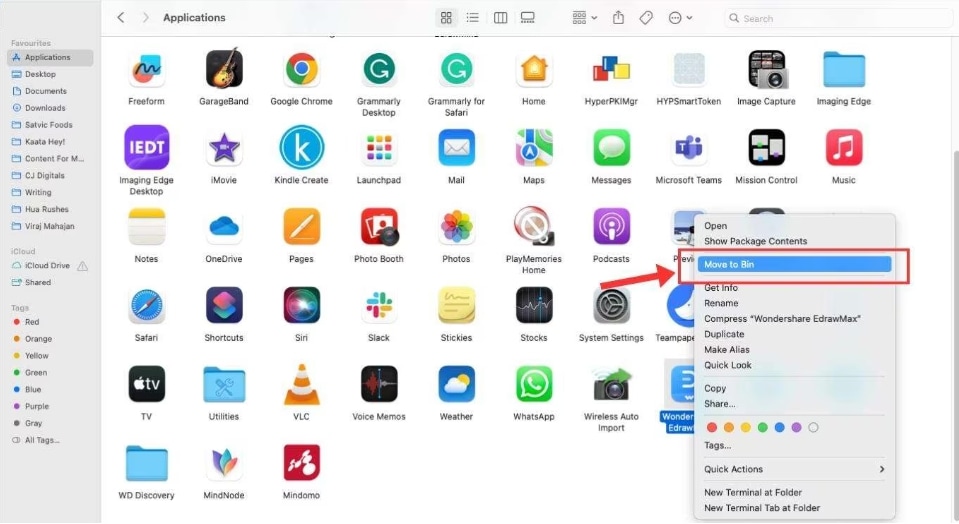
Task: Select the Mission Control icon
Action: pos(766,147)
